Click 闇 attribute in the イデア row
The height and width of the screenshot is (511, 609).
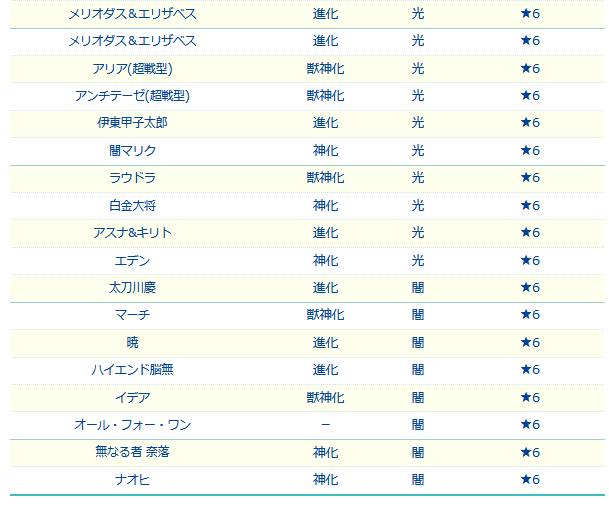[418, 398]
